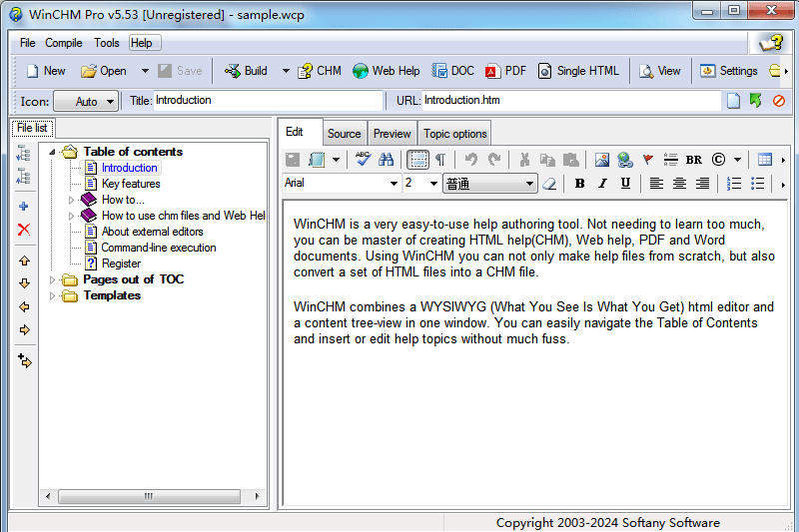Image resolution: width=799 pixels, height=532 pixels.
Task: Insert a copyright special character
Action: coord(718,160)
